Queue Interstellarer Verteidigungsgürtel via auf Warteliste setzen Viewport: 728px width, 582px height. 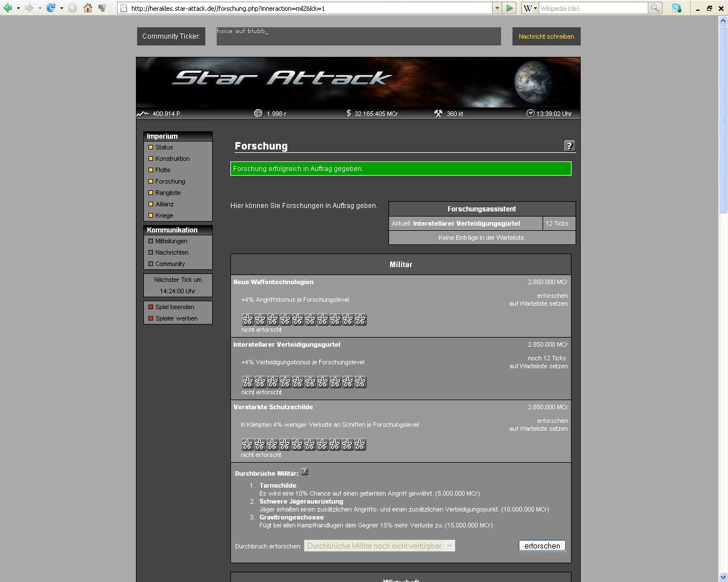539,366
